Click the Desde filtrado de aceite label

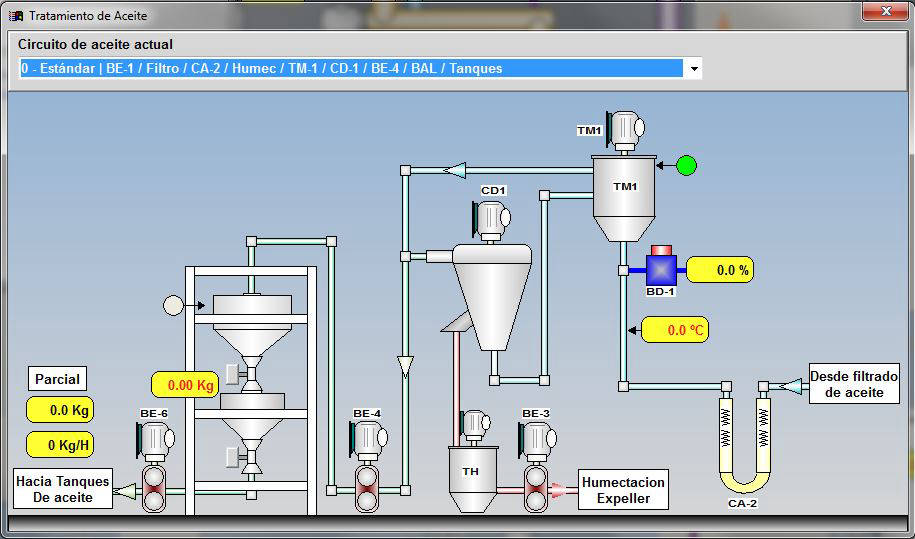pos(853,384)
